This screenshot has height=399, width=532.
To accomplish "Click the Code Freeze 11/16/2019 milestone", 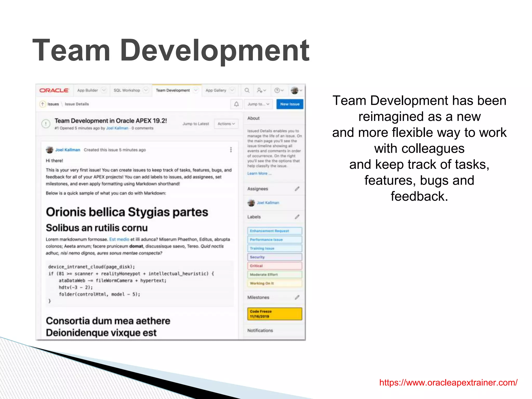I will (x=275, y=314).
